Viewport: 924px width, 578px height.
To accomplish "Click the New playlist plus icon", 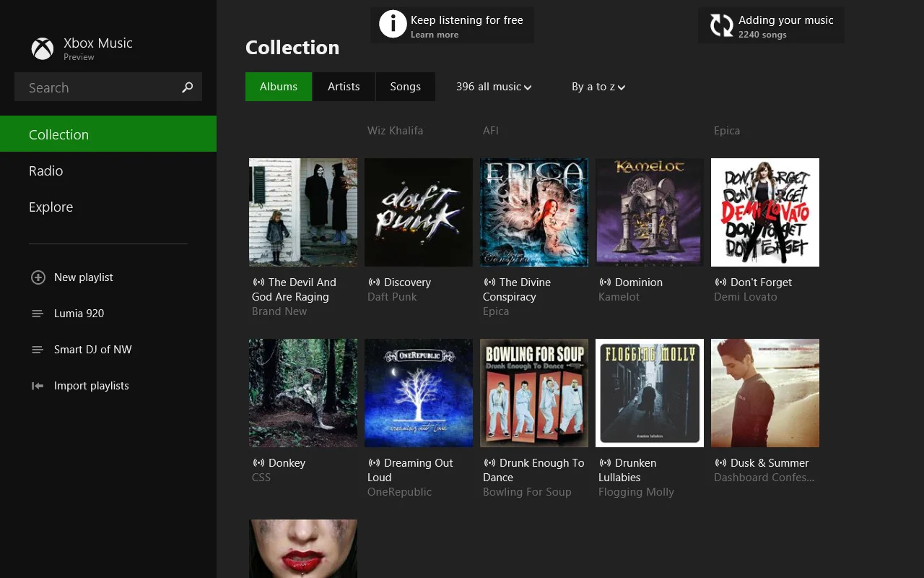I will click(x=37, y=277).
